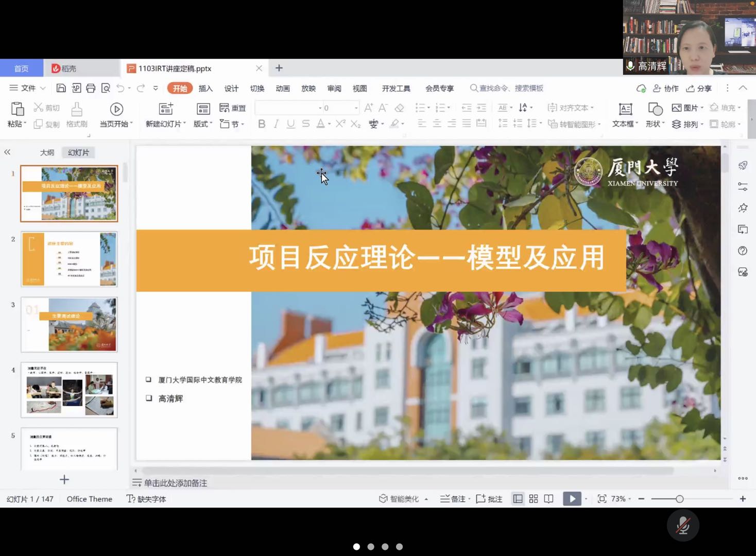
Task: Select slide 3 thumbnail in slide panel
Action: tap(69, 324)
